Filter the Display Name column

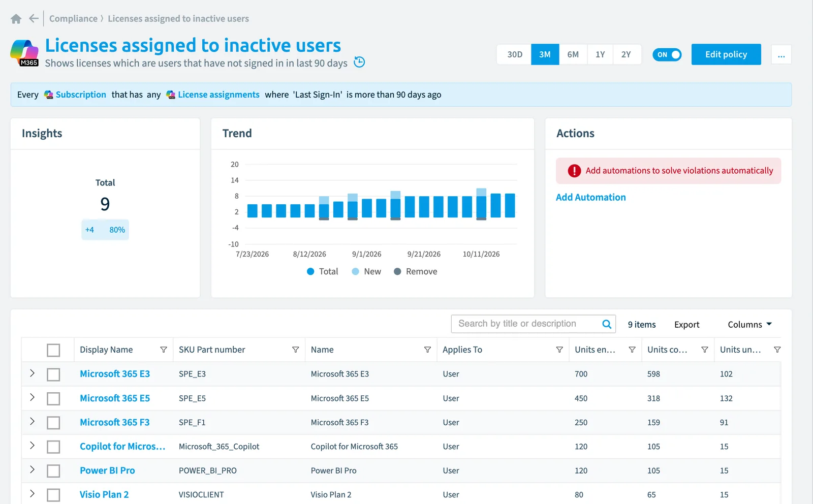pos(164,350)
